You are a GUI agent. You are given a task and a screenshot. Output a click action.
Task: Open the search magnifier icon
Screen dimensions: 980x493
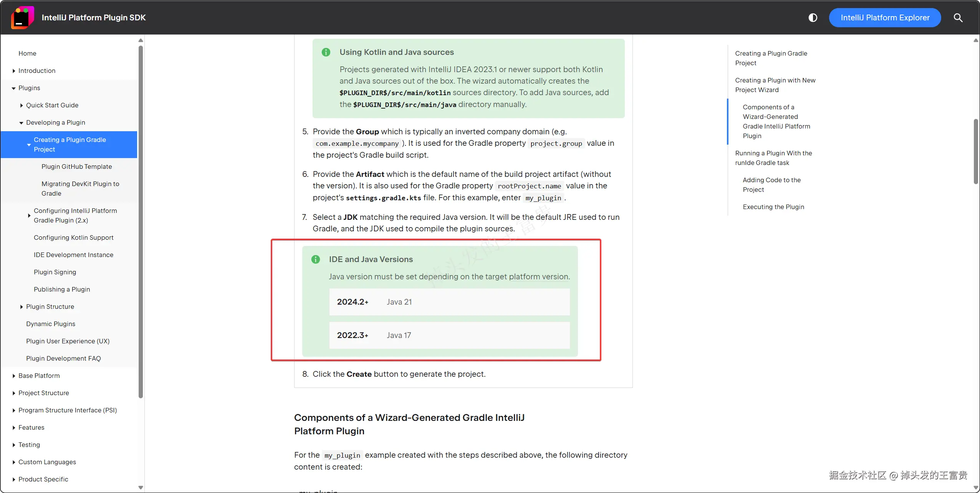pyautogui.click(x=958, y=18)
